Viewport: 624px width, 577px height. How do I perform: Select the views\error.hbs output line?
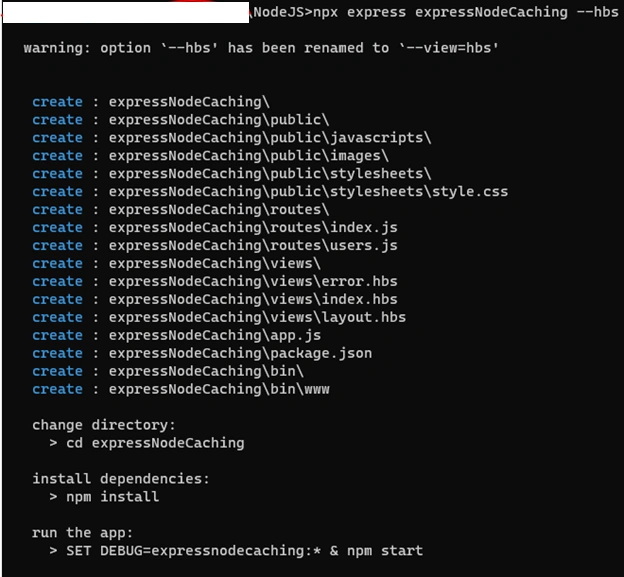215,281
